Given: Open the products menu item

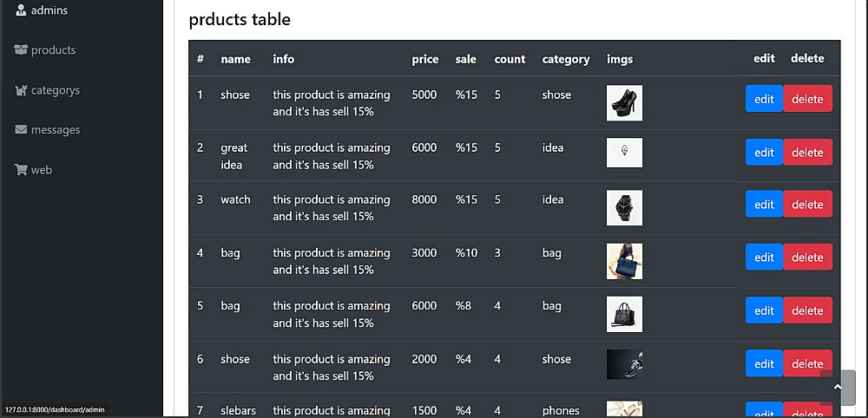Looking at the screenshot, I should tap(53, 50).
